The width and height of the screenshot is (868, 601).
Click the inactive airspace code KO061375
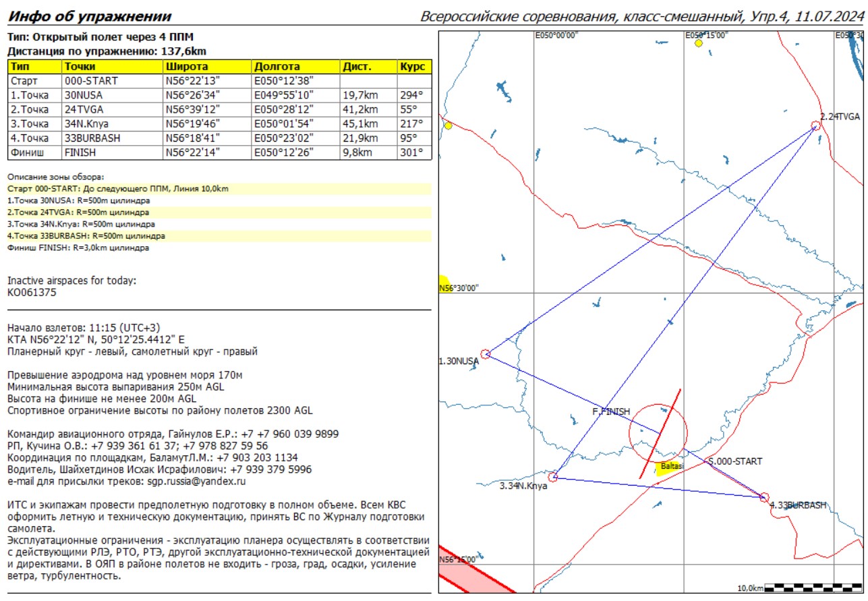32,293
